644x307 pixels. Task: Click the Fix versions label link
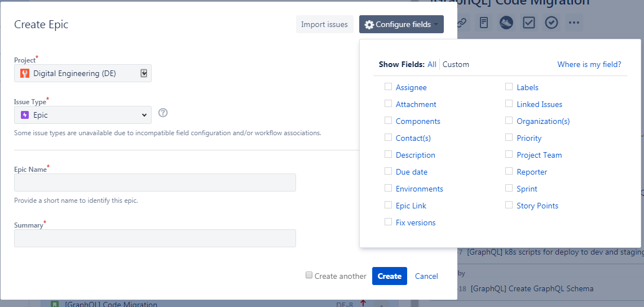tap(416, 223)
